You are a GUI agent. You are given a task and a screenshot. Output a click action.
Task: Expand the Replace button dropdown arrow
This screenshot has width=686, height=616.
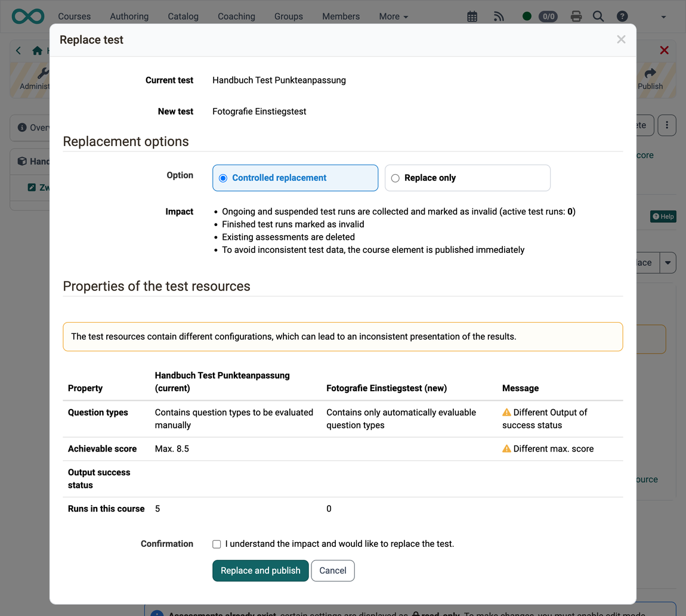pyautogui.click(x=668, y=262)
